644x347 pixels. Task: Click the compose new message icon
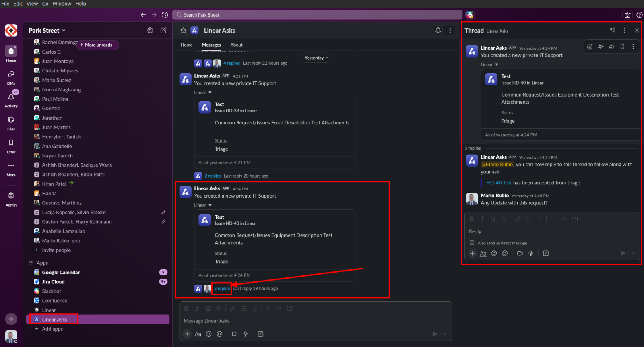click(x=163, y=30)
